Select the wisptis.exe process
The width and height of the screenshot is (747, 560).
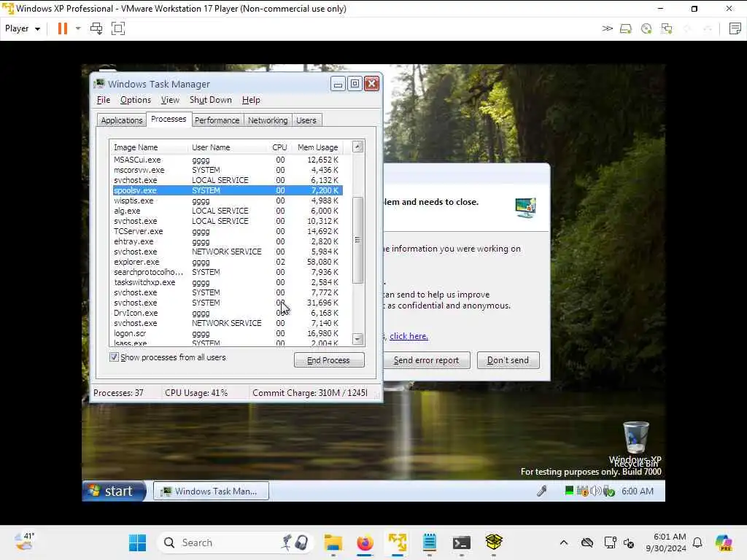pyautogui.click(x=228, y=201)
